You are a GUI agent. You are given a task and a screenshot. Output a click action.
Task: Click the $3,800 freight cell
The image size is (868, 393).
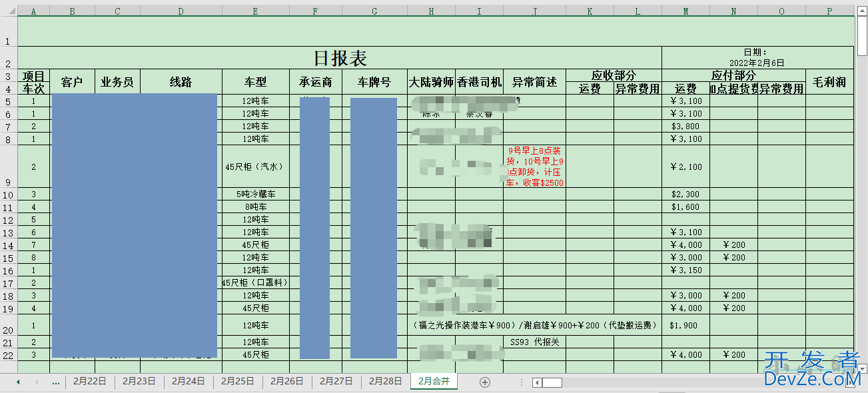pos(686,126)
